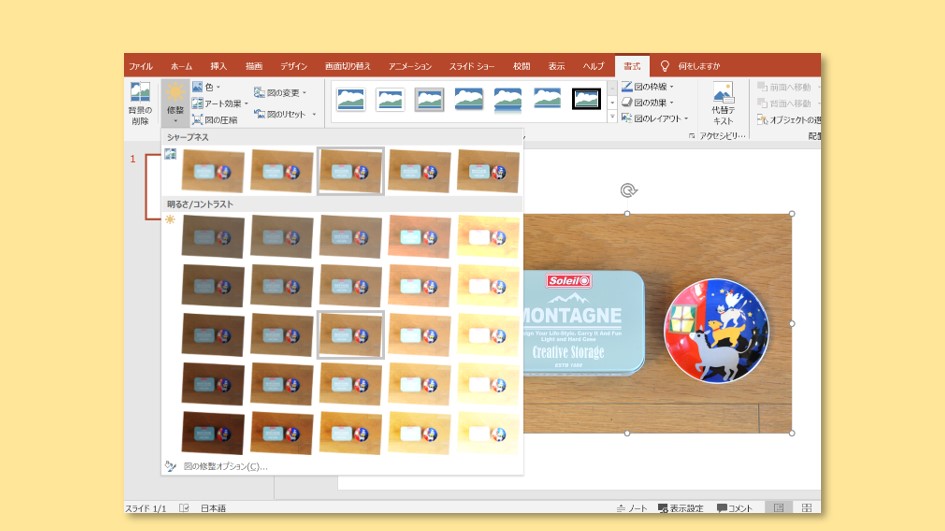Expand the 色 color dropdown

click(206, 87)
